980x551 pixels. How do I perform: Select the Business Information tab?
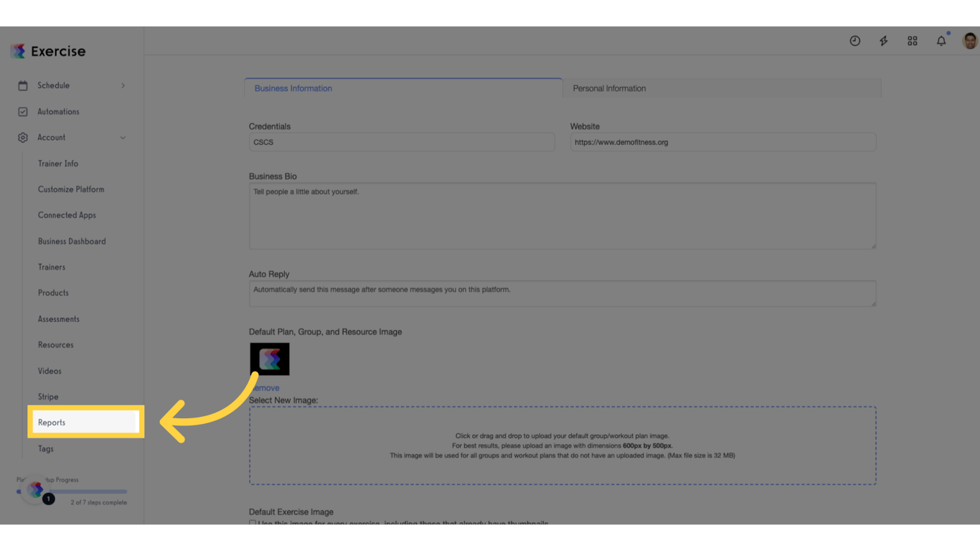pyautogui.click(x=293, y=88)
